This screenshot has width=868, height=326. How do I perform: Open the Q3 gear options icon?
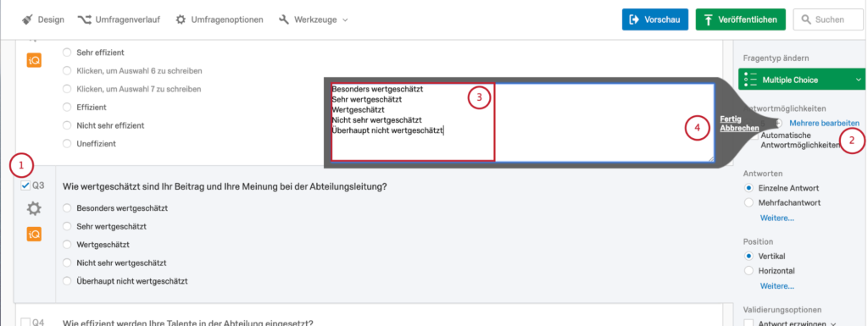point(34,209)
